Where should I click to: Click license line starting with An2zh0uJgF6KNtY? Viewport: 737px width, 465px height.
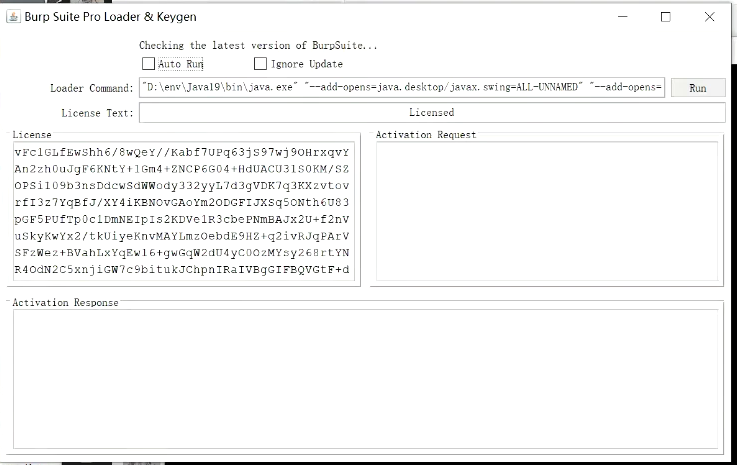[182, 169]
